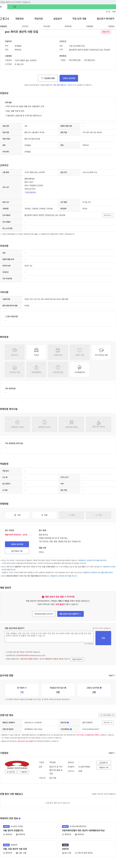Click the heart icon in 관심정보 등록
Viewport: 116px width, 868px height.
[x=42, y=78]
